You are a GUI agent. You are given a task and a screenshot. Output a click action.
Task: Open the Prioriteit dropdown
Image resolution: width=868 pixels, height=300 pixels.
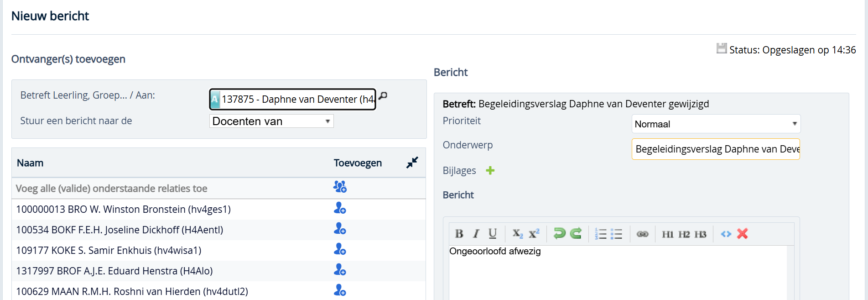click(716, 124)
